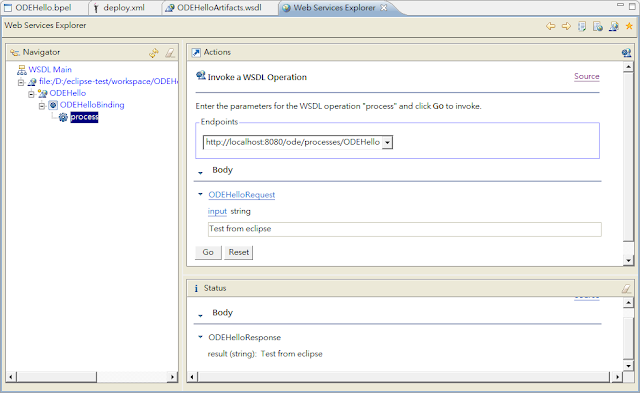Screen dimensions: 640x393
Task: Click the WSDL Main tree icon
Action: tap(22, 70)
